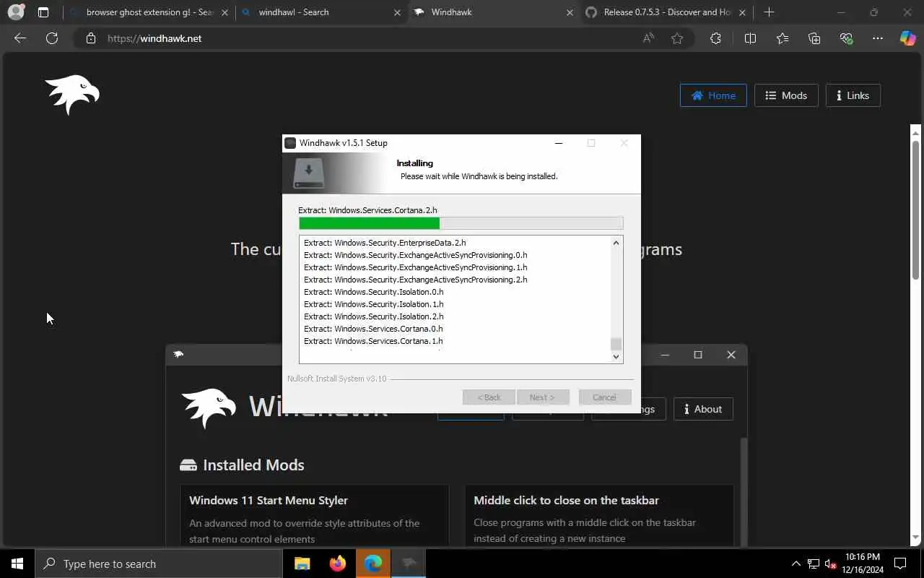Go back to the previous page
The height and width of the screenshot is (578, 924).
click(20, 38)
